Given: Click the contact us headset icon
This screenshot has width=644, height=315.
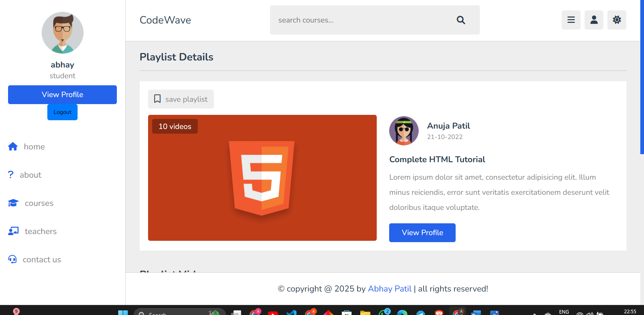Looking at the screenshot, I should coord(12,260).
